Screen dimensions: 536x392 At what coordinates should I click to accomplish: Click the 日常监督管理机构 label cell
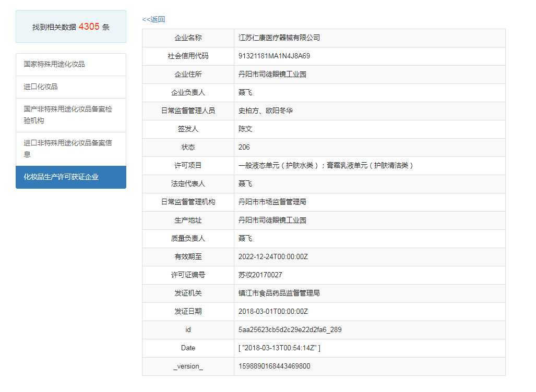[188, 202]
